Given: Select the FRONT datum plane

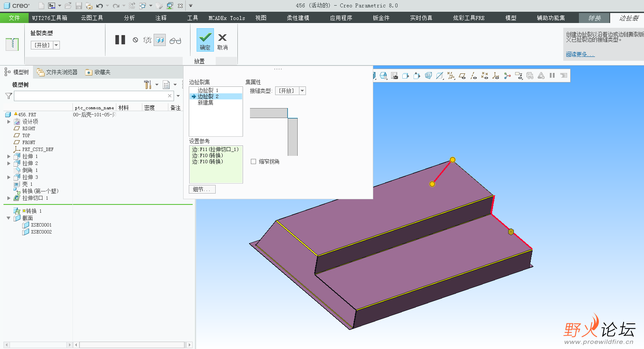Looking at the screenshot, I should [x=29, y=142].
